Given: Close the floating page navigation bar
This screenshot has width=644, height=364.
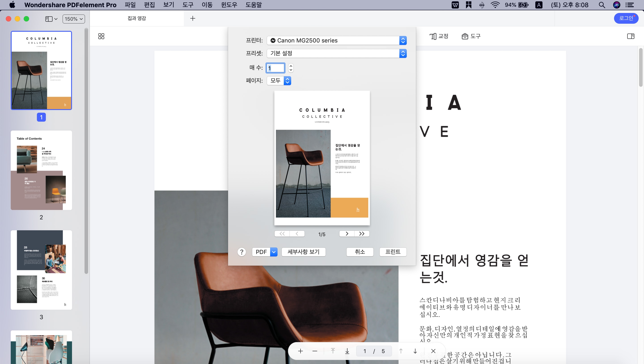Looking at the screenshot, I should tap(433, 351).
